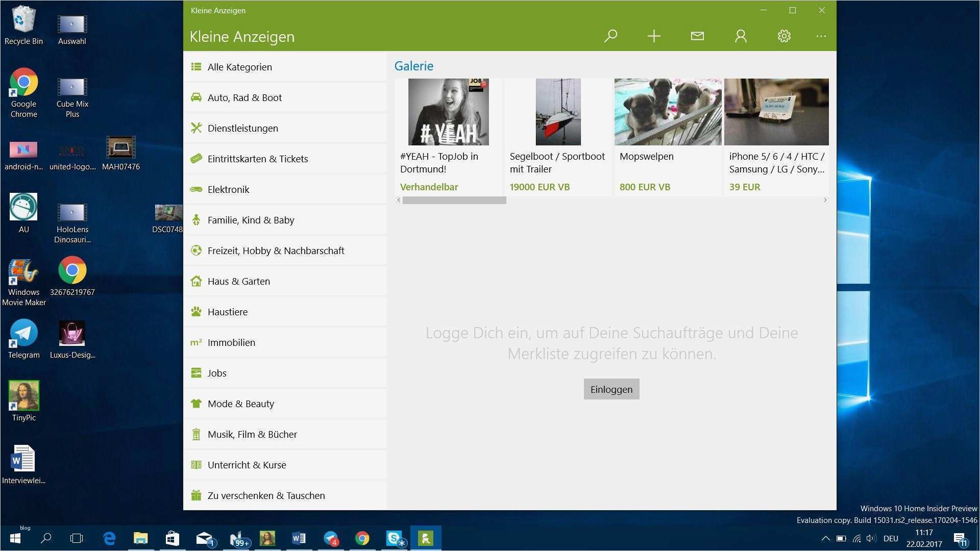The image size is (980, 551).
Task: Select the Haustiere category
Action: (228, 312)
